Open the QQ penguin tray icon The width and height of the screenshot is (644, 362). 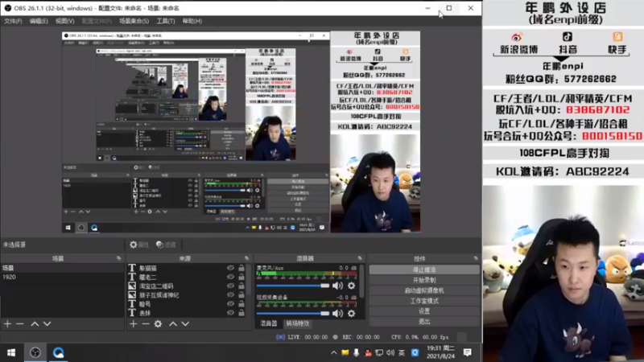point(368,352)
